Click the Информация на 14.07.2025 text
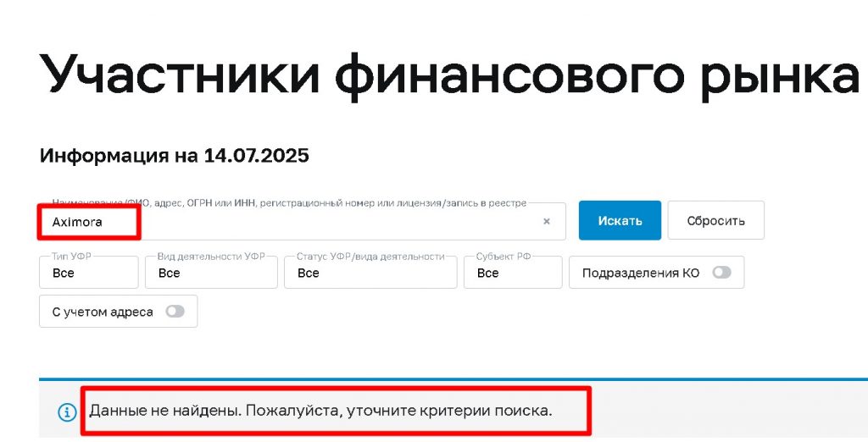The width and height of the screenshot is (868, 442). tap(174, 156)
